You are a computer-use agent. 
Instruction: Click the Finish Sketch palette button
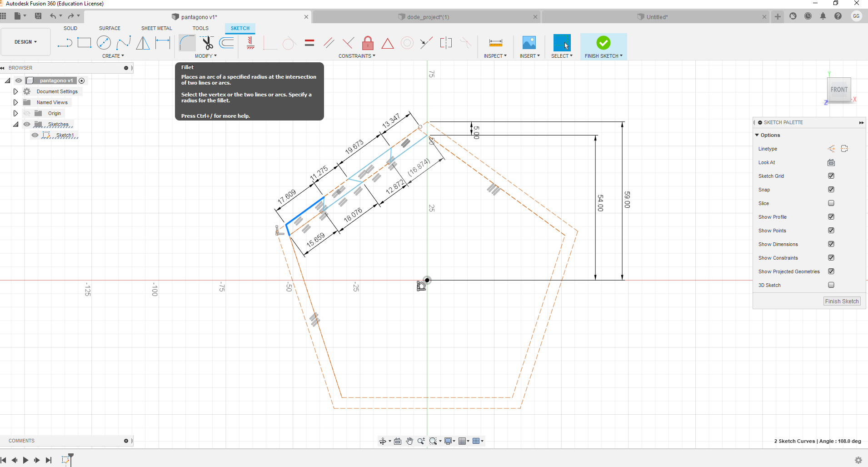842,301
